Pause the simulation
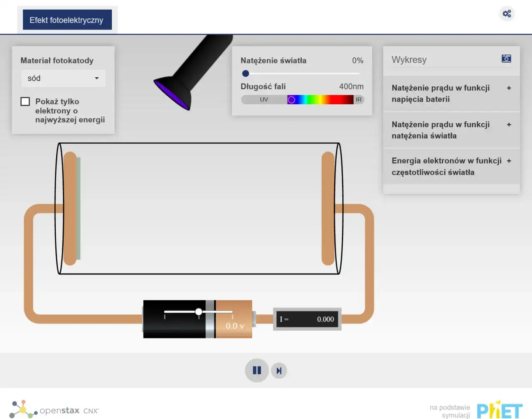532x419 pixels. [256, 370]
